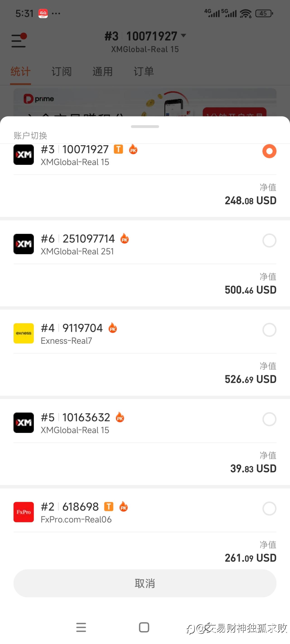Tap the PK flame badge beside 251097714
The width and height of the screenshot is (290, 644).
[125, 238]
